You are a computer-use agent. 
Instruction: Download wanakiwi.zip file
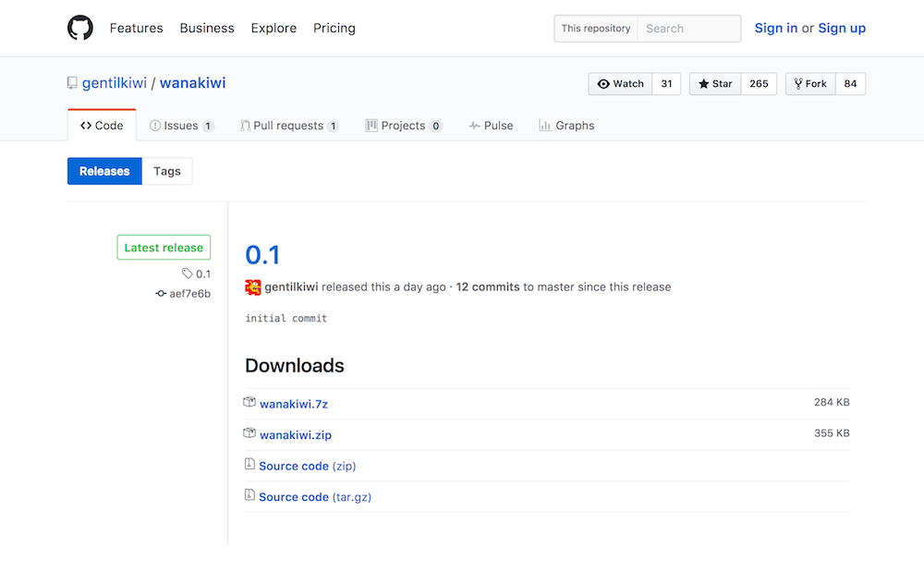(296, 435)
